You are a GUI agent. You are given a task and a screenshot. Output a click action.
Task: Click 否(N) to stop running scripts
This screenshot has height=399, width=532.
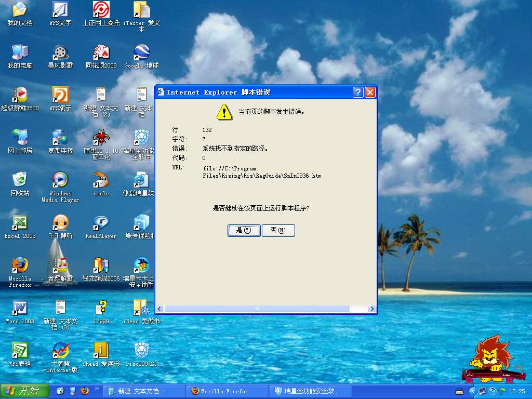click(x=278, y=230)
